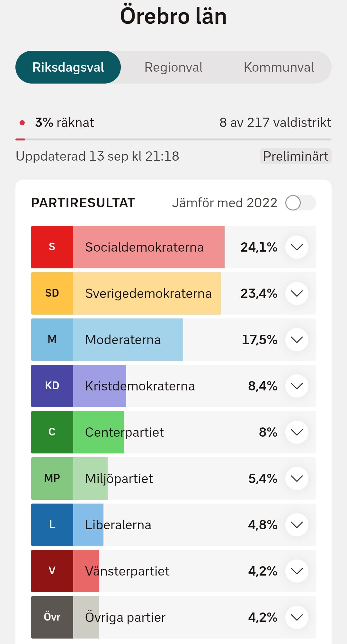Click the light blue M party badge
347x644 pixels.
point(52,340)
